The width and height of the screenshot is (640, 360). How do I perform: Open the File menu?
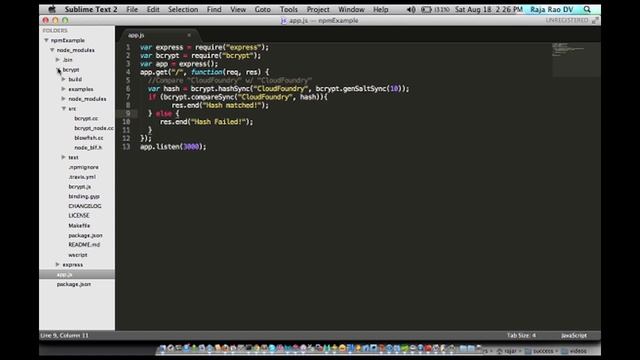(x=132, y=9)
